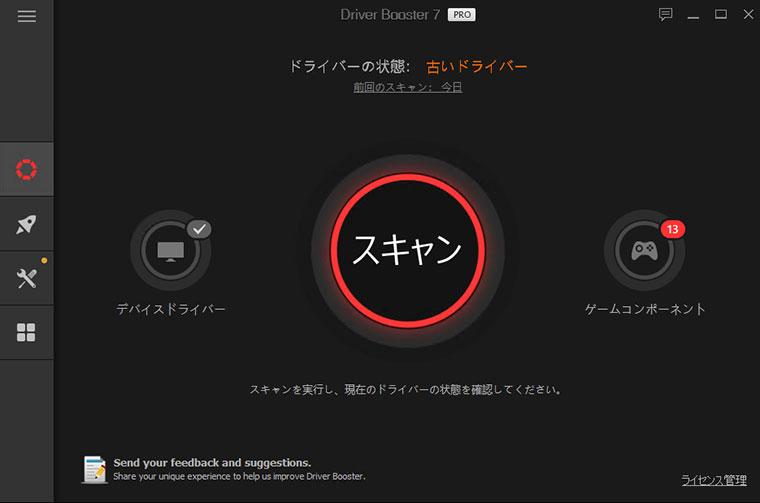This screenshot has width=760, height=503.
Task: Open the デバイスドライバー monitor icon
Action: 170,250
